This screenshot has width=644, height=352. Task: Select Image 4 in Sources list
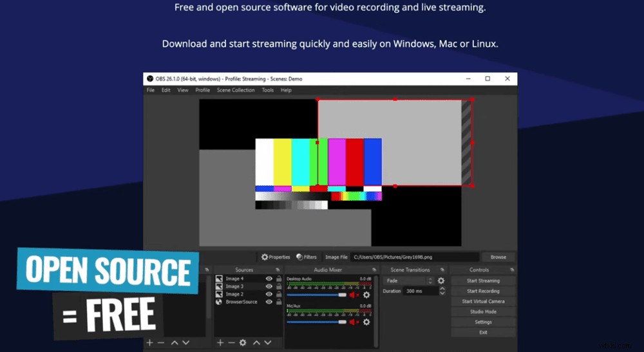234,279
